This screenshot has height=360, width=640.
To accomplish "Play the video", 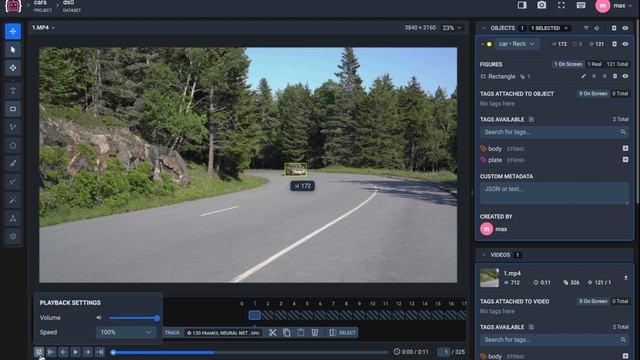I will (x=76, y=352).
